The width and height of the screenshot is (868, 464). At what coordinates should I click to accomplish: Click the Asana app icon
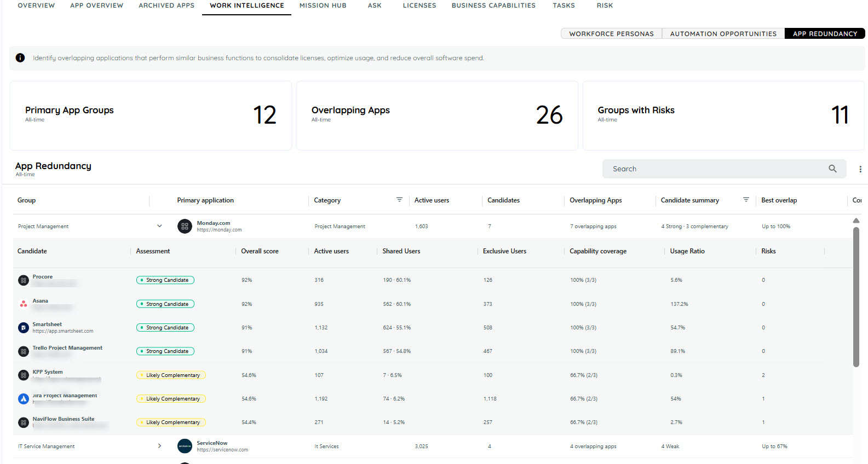(x=24, y=304)
